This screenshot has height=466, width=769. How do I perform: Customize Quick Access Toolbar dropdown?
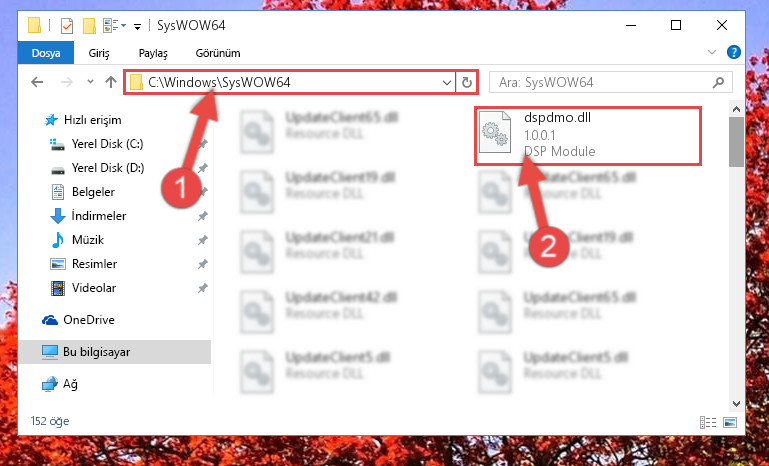[138, 26]
